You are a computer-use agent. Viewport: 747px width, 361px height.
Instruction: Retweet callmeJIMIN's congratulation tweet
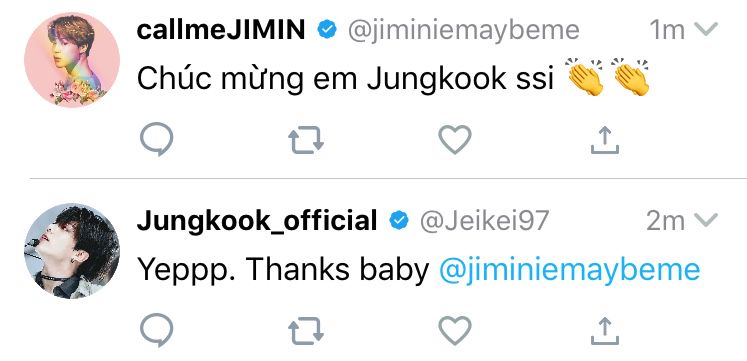(x=306, y=140)
